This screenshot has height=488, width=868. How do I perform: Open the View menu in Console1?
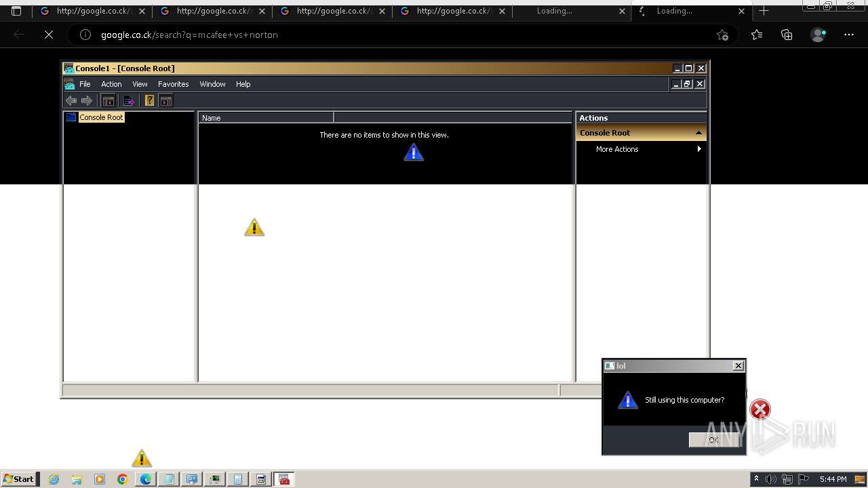[140, 84]
